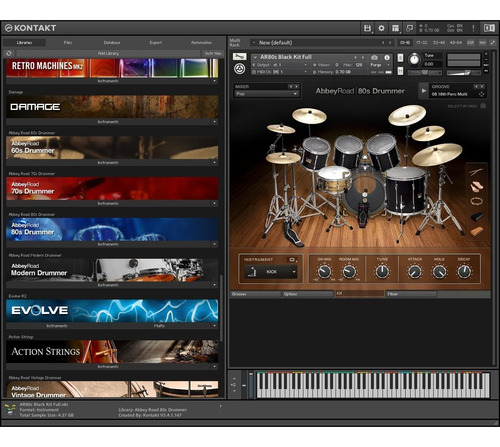Click the exclamation warning icon in header
The height and width of the screenshot is (447, 500).
pyautogui.click(x=473, y=28)
